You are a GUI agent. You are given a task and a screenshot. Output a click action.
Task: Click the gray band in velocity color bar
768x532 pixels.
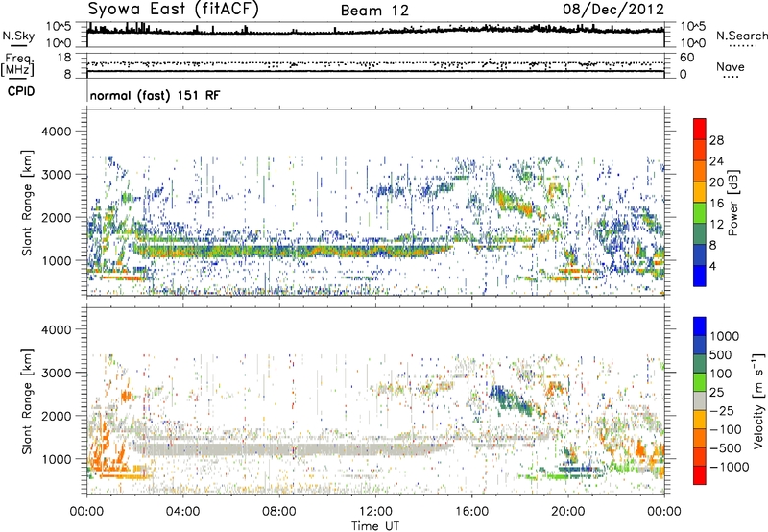point(700,401)
